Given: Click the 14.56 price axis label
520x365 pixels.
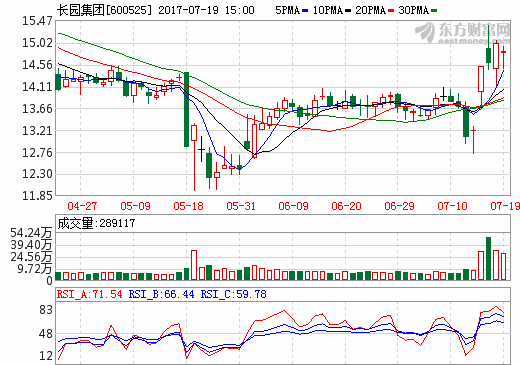Looking at the screenshot, I should point(37,65).
